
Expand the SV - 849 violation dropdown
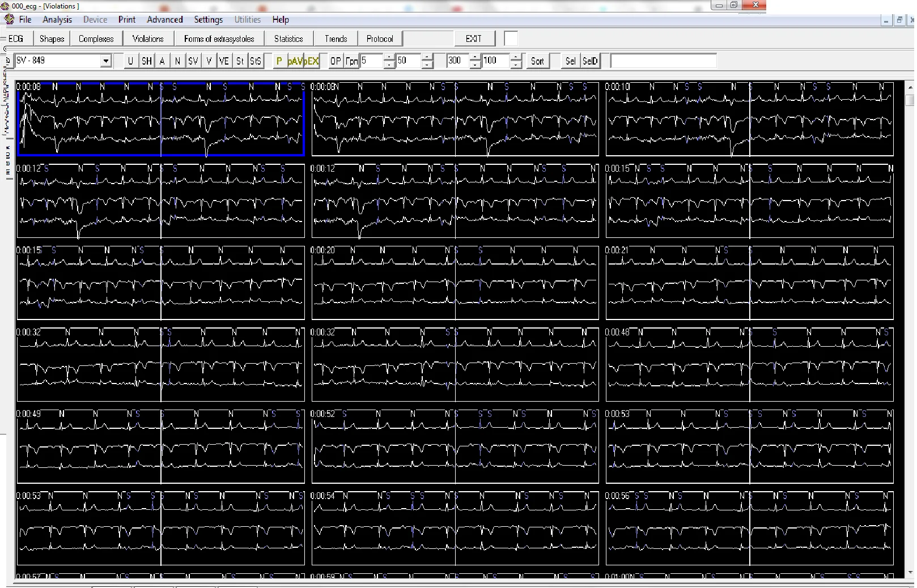click(106, 61)
